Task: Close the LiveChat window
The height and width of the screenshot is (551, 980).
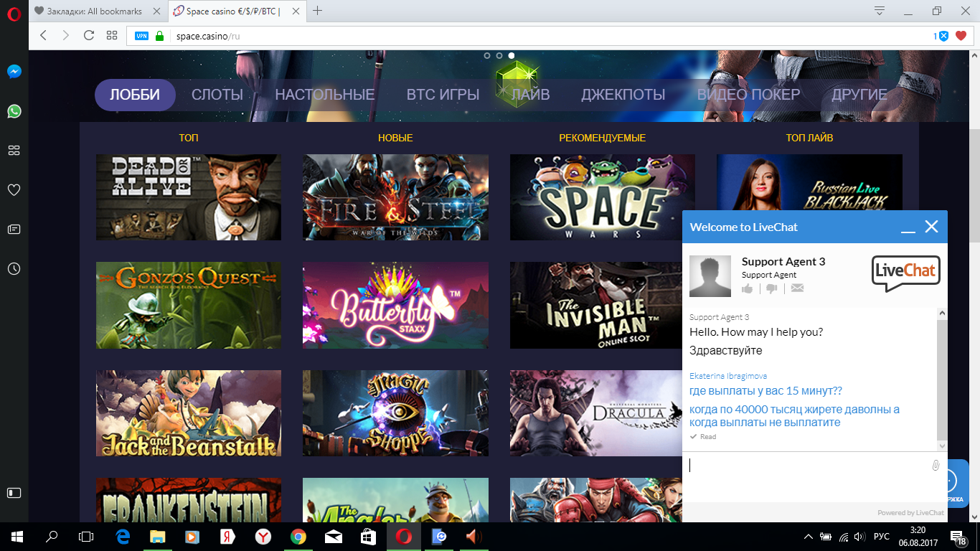Action: (x=931, y=227)
